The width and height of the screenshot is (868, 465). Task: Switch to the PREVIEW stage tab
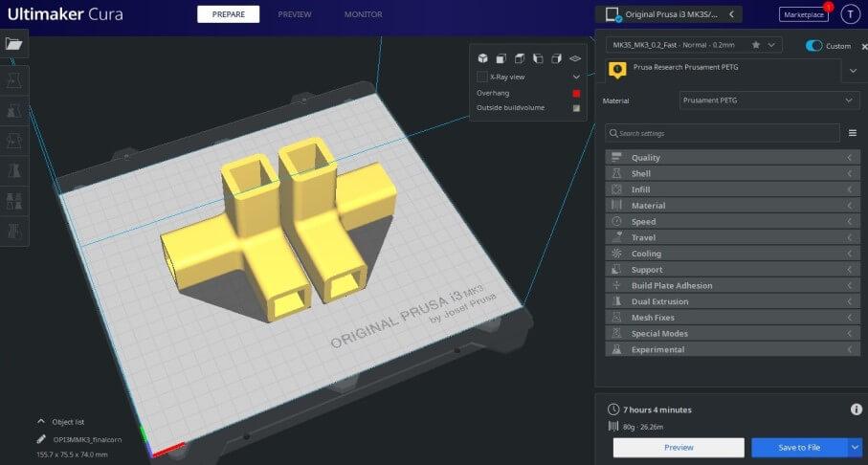[x=295, y=14]
